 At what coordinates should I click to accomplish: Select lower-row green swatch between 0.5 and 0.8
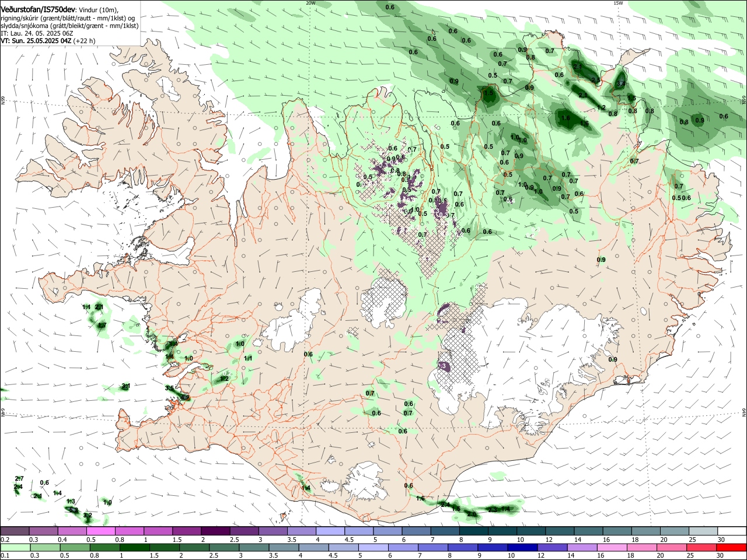[75, 548]
